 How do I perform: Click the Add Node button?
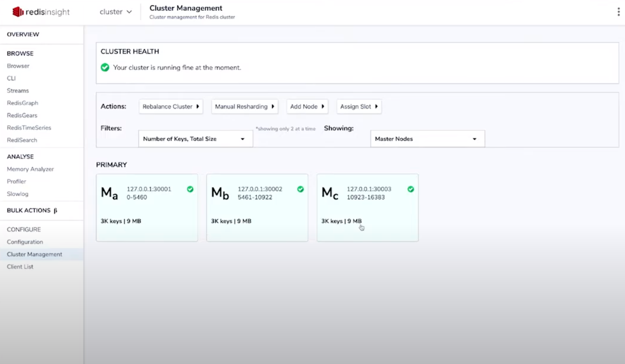click(307, 106)
